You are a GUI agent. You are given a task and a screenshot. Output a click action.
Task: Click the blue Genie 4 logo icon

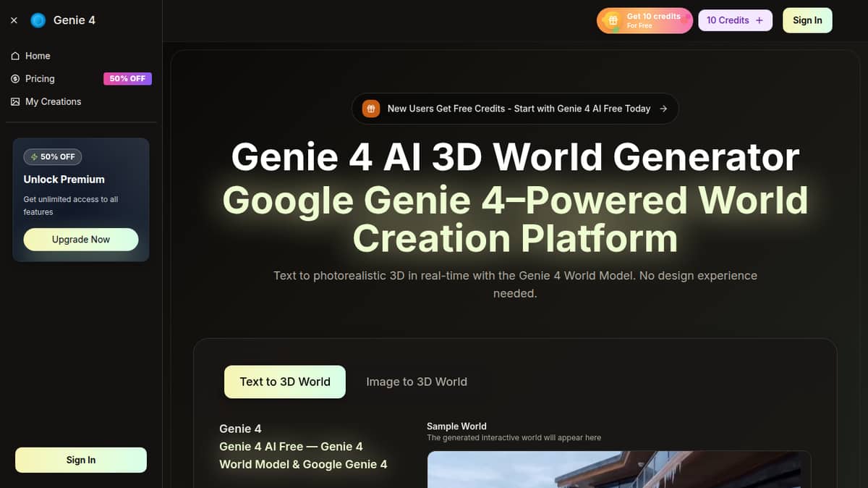[x=38, y=20]
